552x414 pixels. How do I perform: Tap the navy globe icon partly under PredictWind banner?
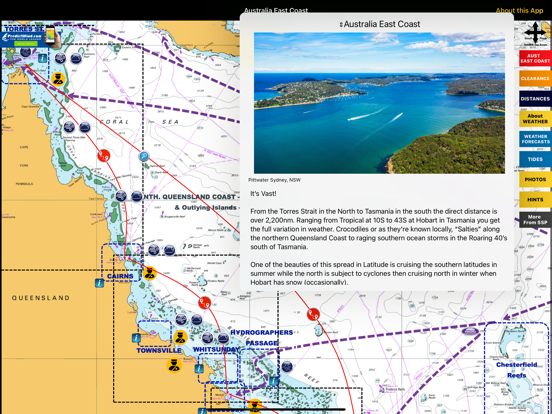coord(25,52)
